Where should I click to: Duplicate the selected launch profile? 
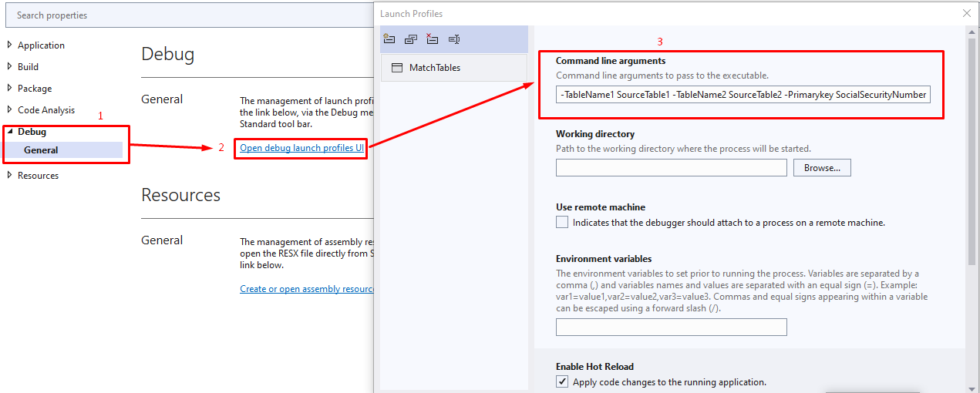pos(410,39)
